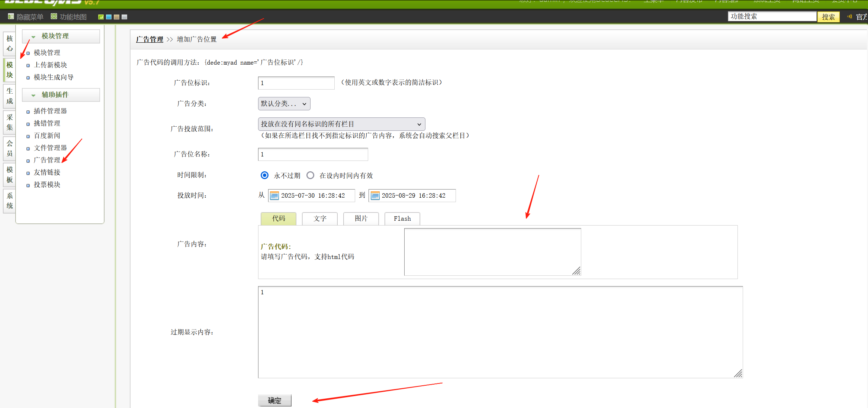Switch to the Flash ad content tab
This screenshot has height=408, width=868.
coord(402,218)
